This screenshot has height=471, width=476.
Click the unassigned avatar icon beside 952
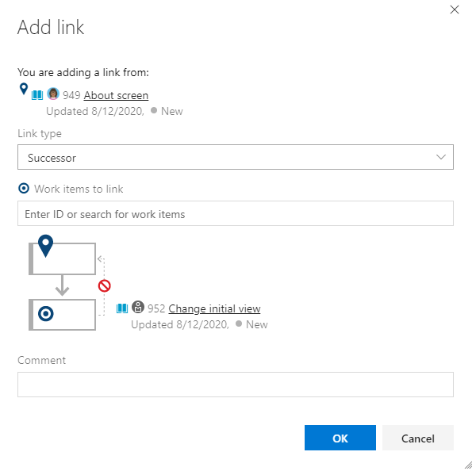[138, 308]
